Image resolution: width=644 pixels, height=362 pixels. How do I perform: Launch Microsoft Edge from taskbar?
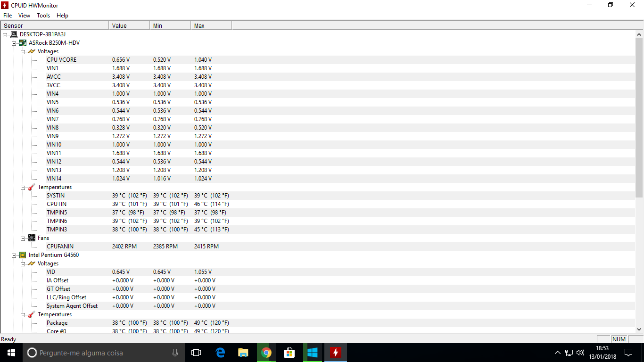(220, 353)
